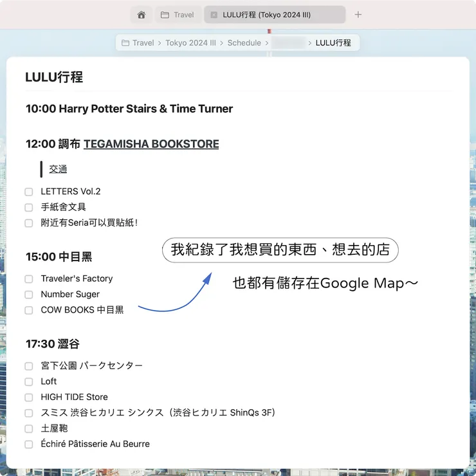Check off Traveler's Factory
476x476 pixels.
pyautogui.click(x=29, y=279)
